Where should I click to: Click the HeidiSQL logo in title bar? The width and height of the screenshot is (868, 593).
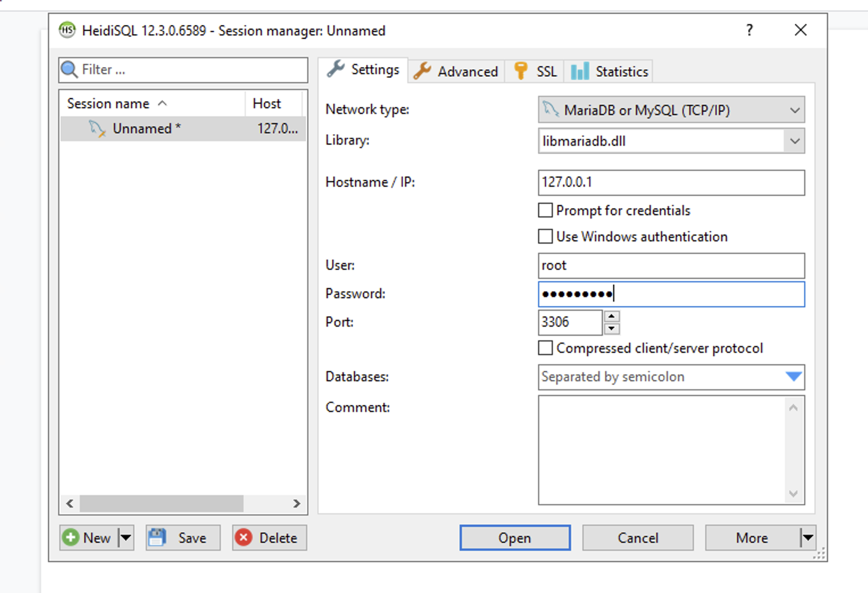[x=67, y=30]
